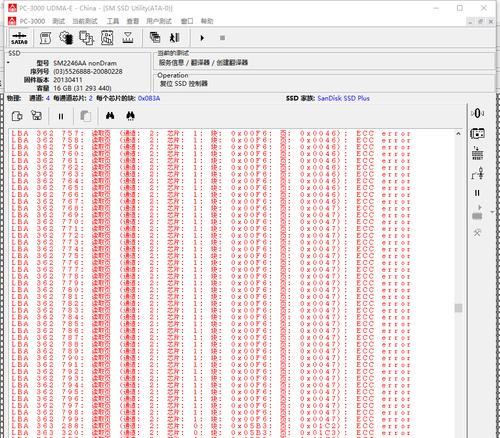Click the sidebar pause icon
The height and width of the screenshot is (438, 500).
477,193
